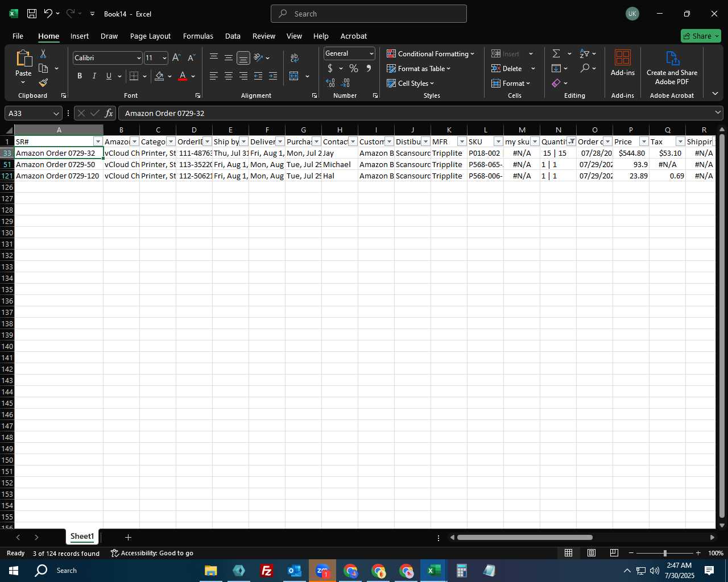Switch to the Insert tab

point(80,36)
